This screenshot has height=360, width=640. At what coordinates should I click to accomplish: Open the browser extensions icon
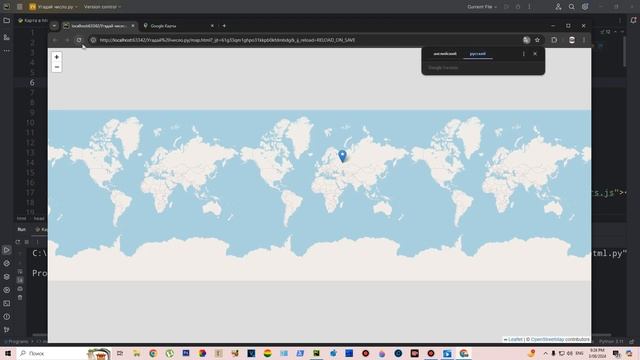coord(554,40)
